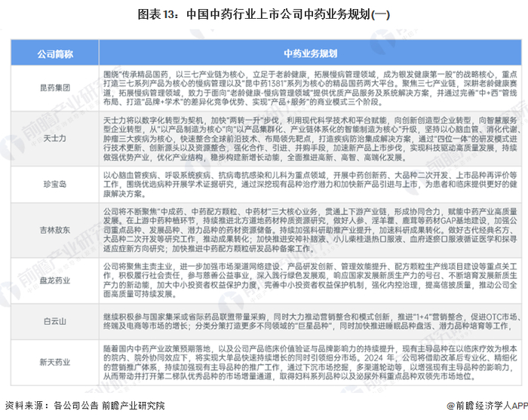The height and width of the screenshot is (420, 528).
Task: Select the 中药业务规划 column header
Action: coord(311,54)
